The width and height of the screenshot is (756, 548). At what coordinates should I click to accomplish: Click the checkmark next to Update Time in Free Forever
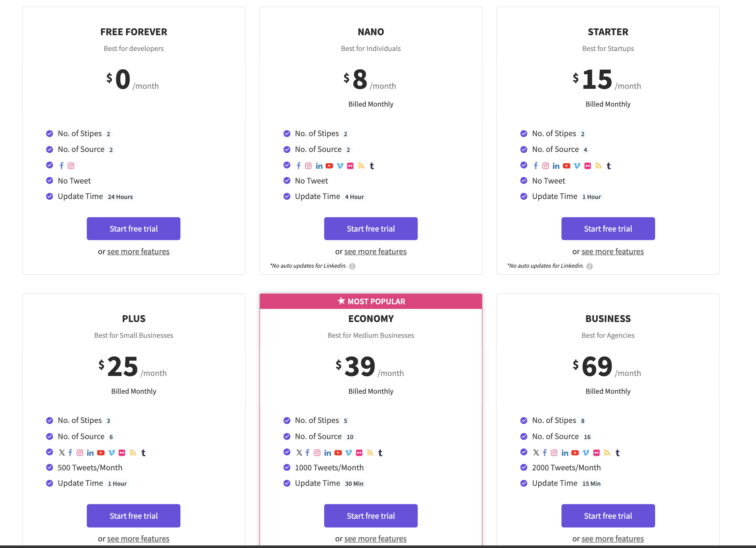click(x=49, y=196)
